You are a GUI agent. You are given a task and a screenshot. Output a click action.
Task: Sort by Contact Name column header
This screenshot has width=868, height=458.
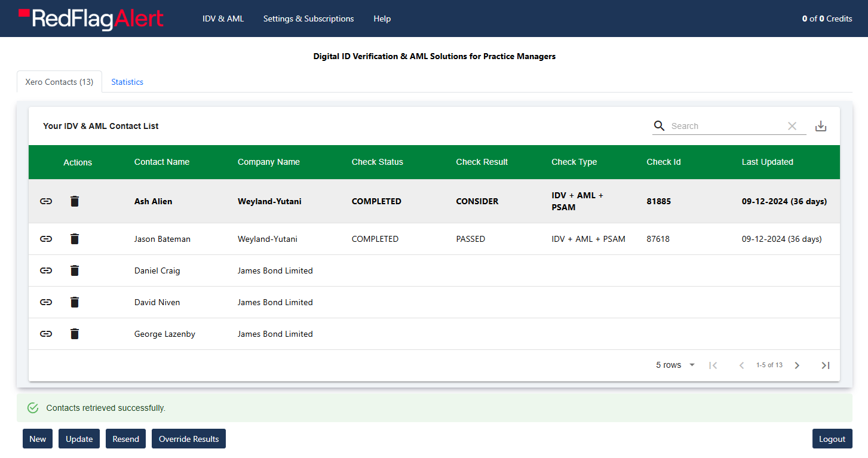pos(162,162)
